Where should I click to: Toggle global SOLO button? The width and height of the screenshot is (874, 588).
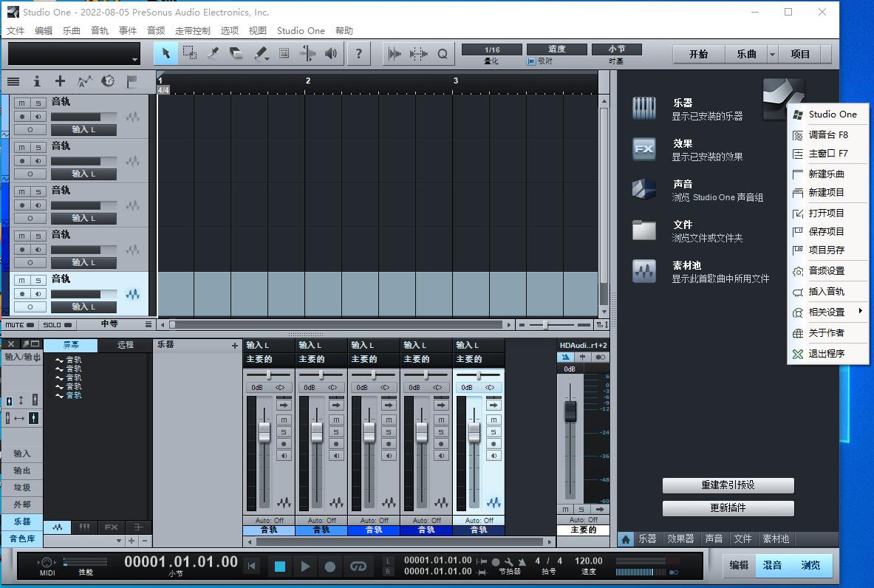click(x=58, y=325)
